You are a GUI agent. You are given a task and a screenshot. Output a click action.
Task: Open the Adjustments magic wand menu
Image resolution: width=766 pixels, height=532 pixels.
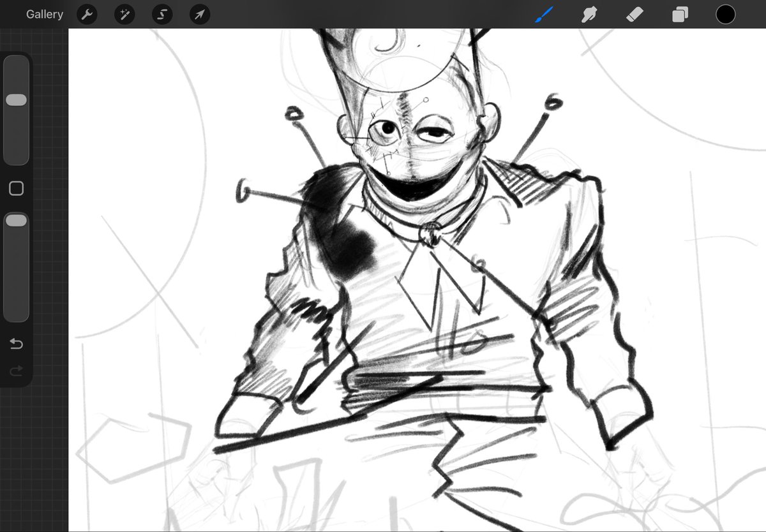(x=124, y=14)
